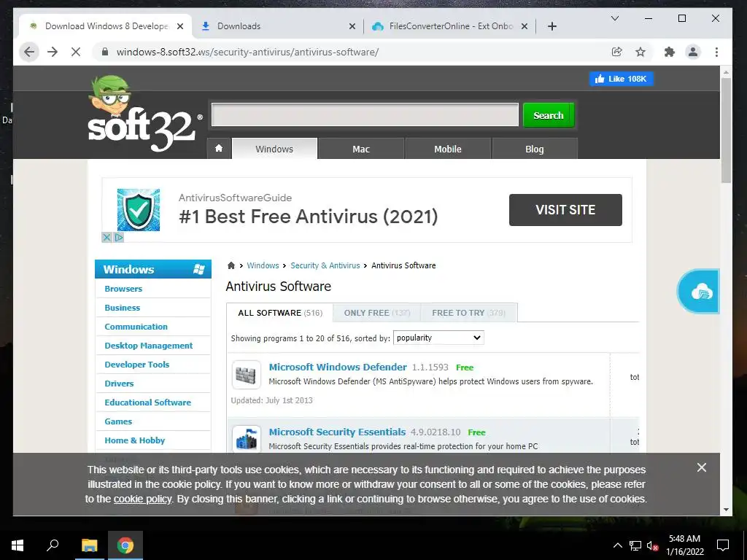Screen dimensions: 747x560
Task: Go back using the browser back arrow
Action: 29,52
